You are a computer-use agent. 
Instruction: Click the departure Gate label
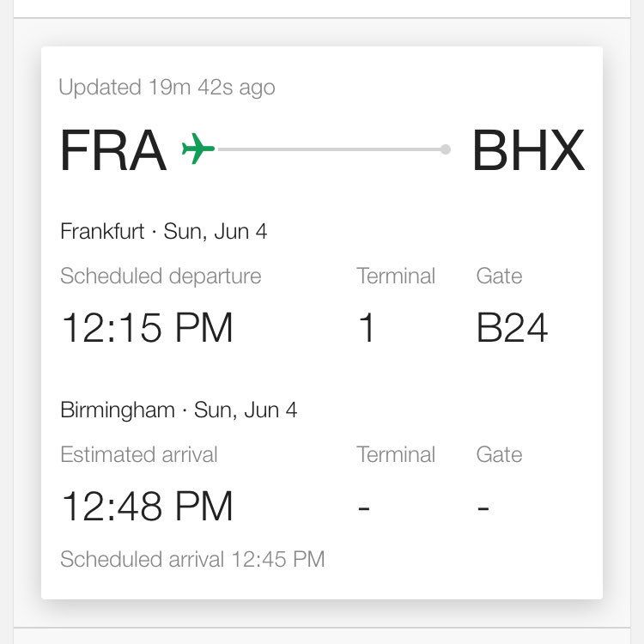tap(499, 276)
